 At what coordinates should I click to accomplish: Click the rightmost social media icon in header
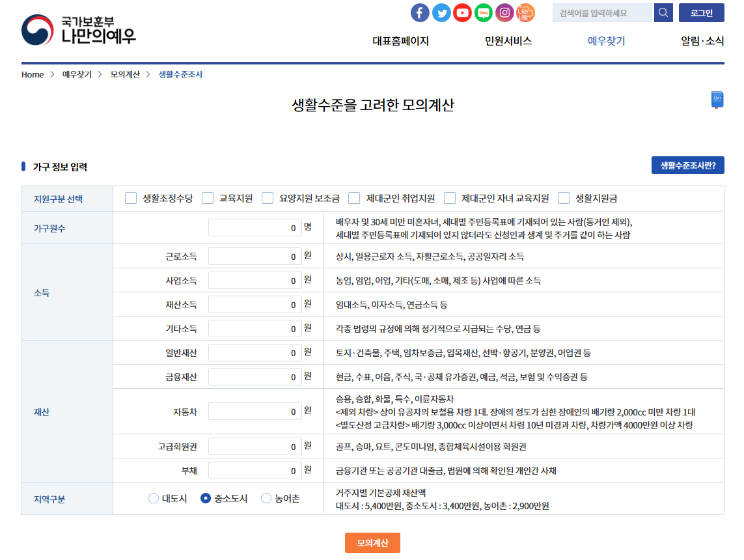525,12
